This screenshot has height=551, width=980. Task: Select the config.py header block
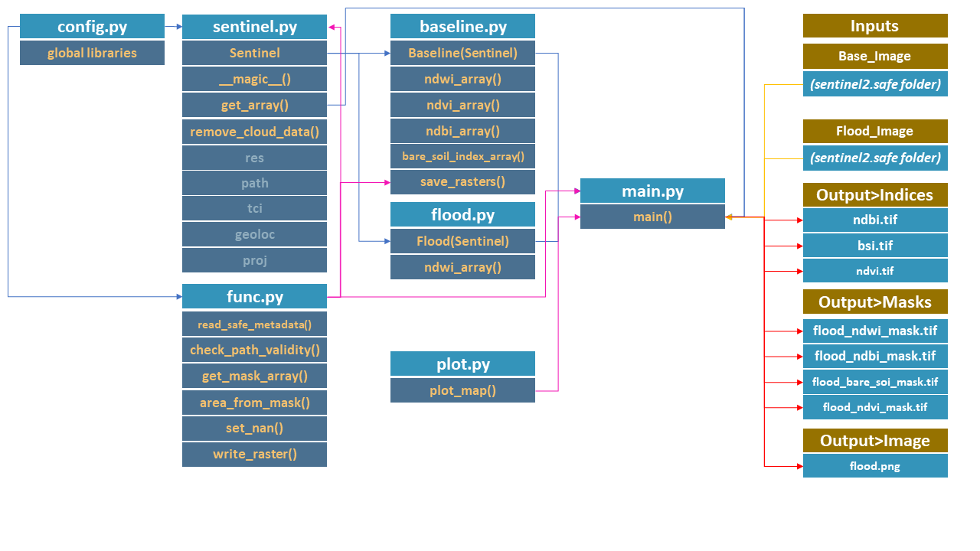pos(92,25)
